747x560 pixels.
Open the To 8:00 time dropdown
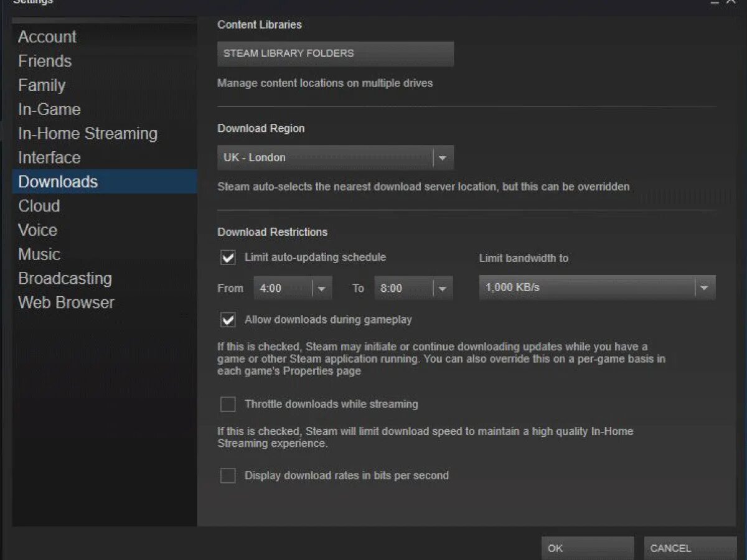[x=413, y=289]
